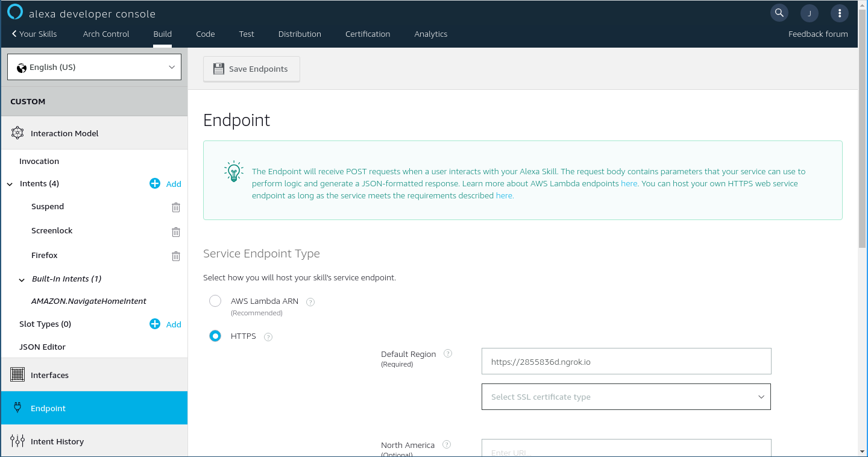
Task: Click North America URI input field
Action: (626, 448)
